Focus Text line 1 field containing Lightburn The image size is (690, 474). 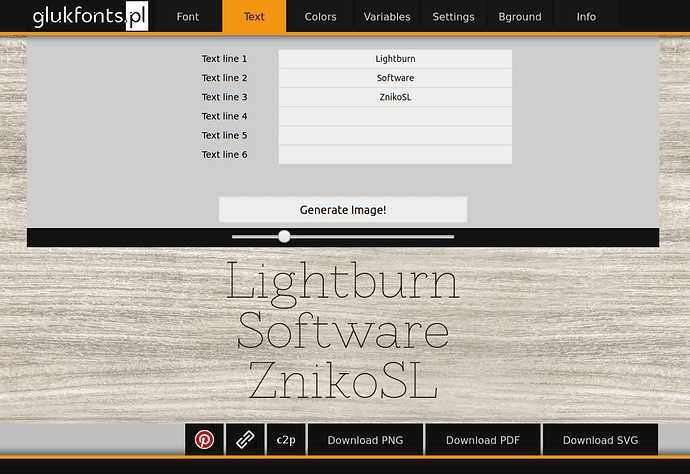[395, 59]
